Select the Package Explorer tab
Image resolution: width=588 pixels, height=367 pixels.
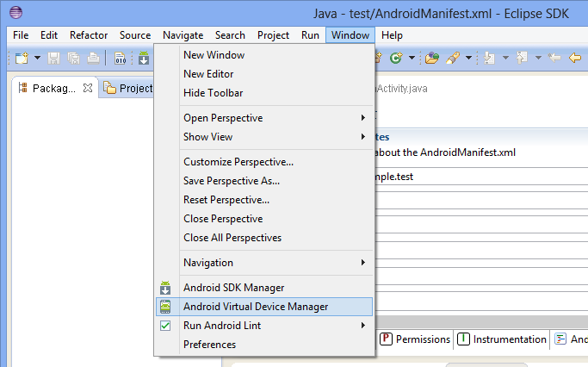click(x=54, y=88)
